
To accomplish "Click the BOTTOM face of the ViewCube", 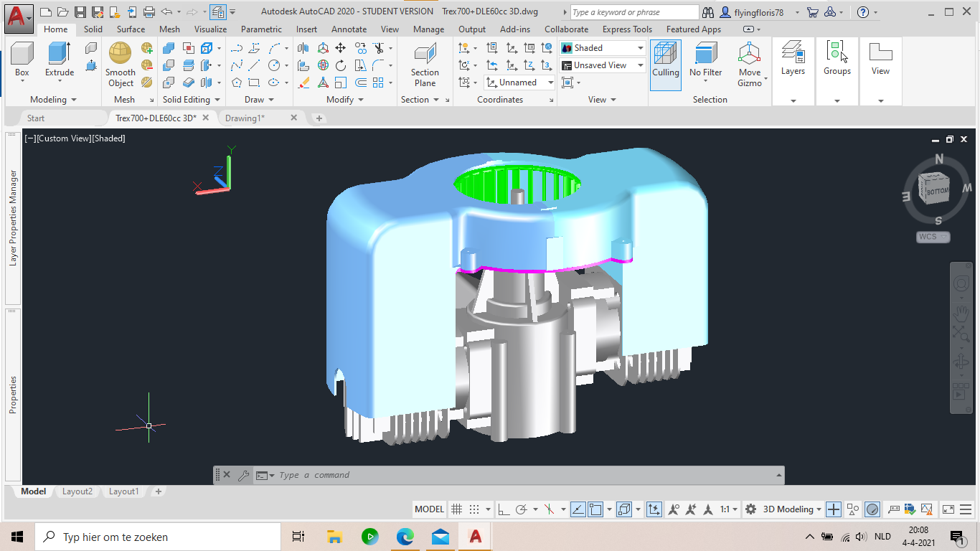I will [936, 191].
